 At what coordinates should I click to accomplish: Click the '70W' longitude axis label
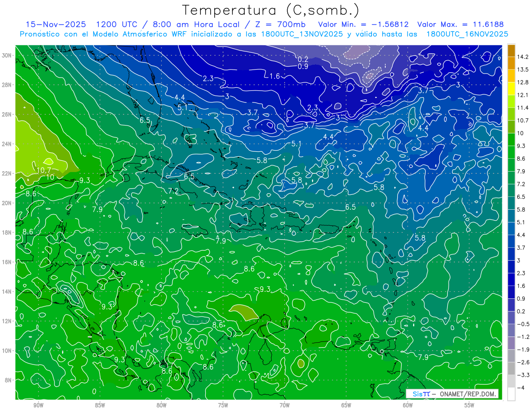(285, 405)
